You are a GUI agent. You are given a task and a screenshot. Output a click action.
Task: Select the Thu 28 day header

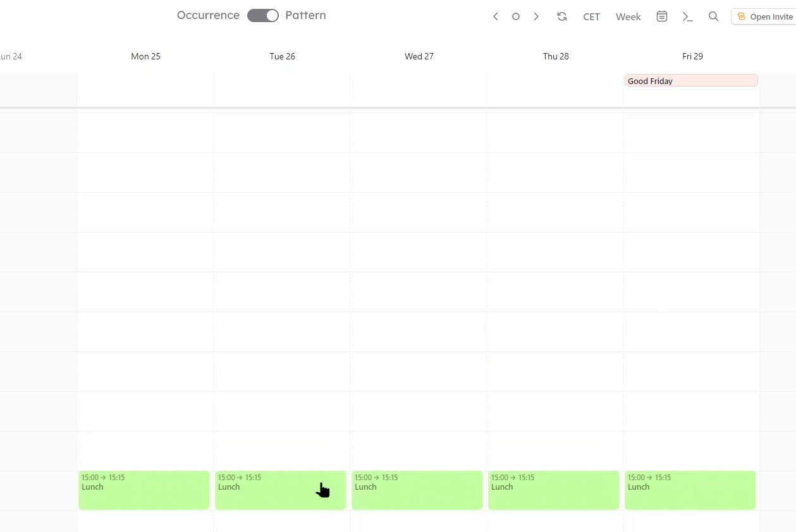(556, 56)
